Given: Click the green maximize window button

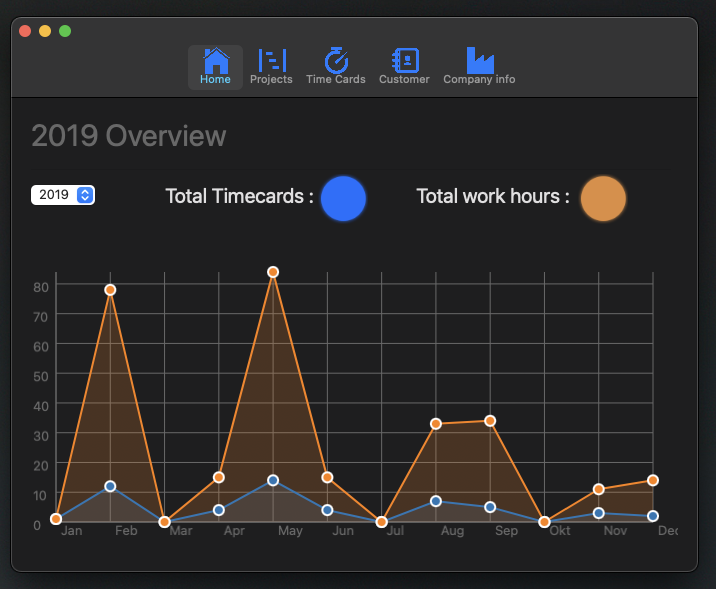Looking at the screenshot, I should 65,31.
